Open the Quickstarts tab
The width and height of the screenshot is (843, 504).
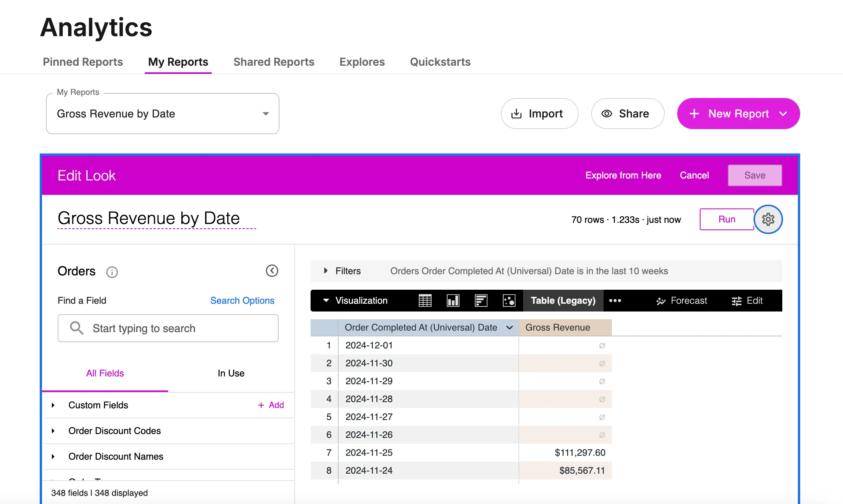(x=440, y=62)
